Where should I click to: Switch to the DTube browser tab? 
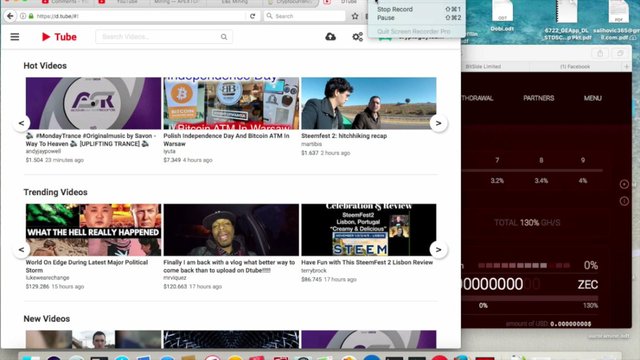coord(345,2)
